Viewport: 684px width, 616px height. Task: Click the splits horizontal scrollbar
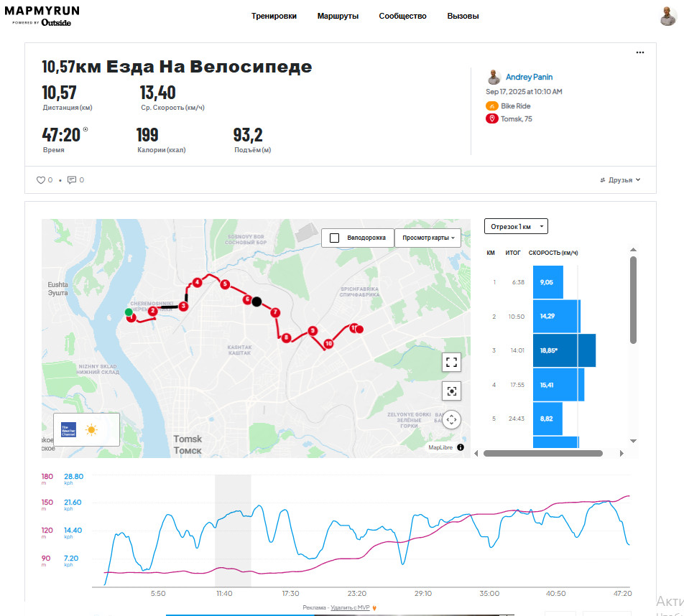click(x=542, y=454)
